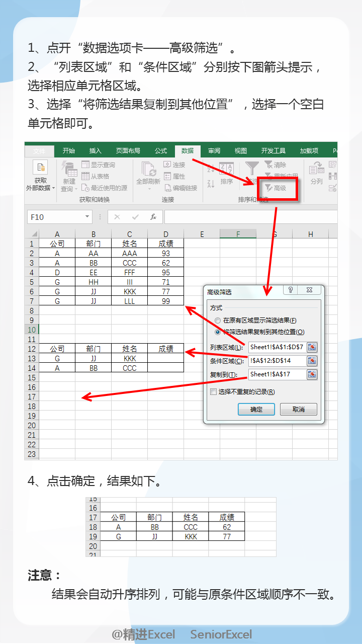
Task: Switch to the 审阅 ribbon tab
Action: pos(214,150)
